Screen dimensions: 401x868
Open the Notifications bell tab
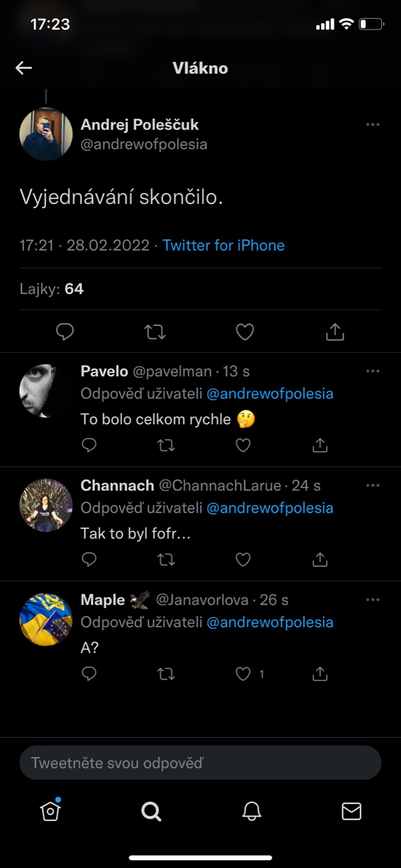pos(251,811)
